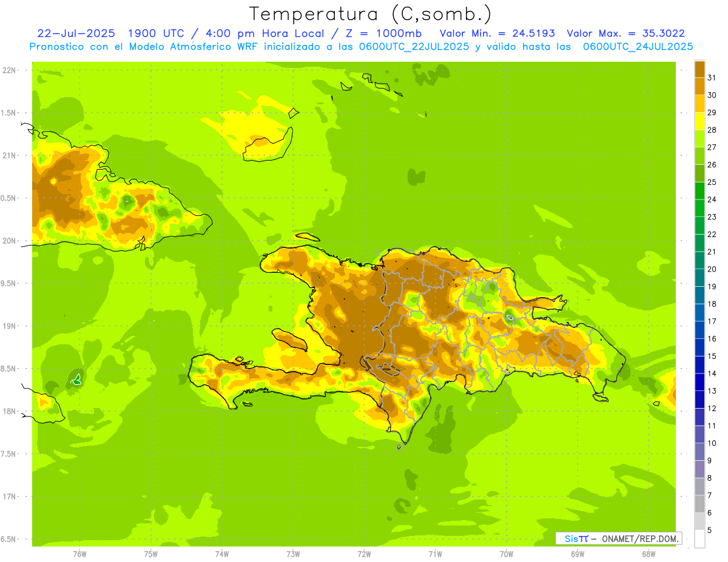
Task: Select the Valor Max. = 35.3022 value
Action: tap(625, 33)
